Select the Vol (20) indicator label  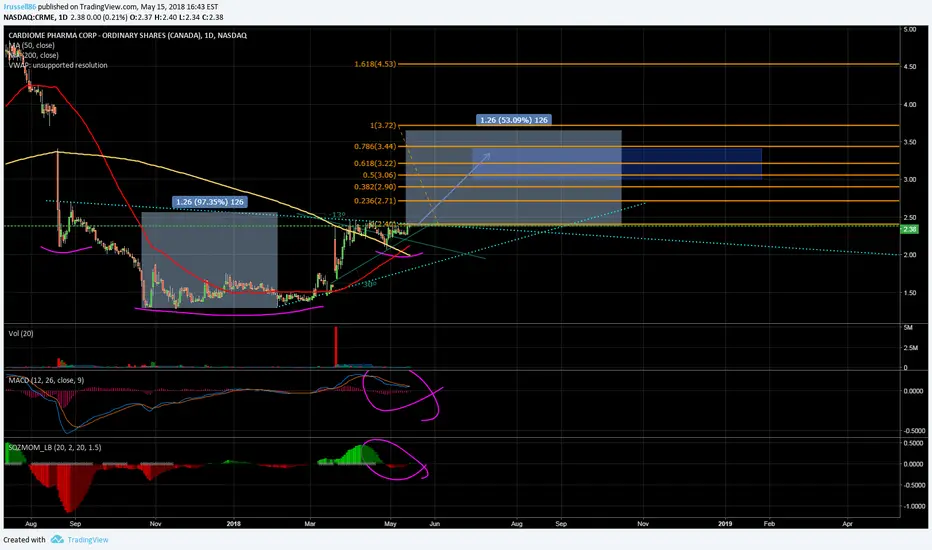[x=21, y=334]
